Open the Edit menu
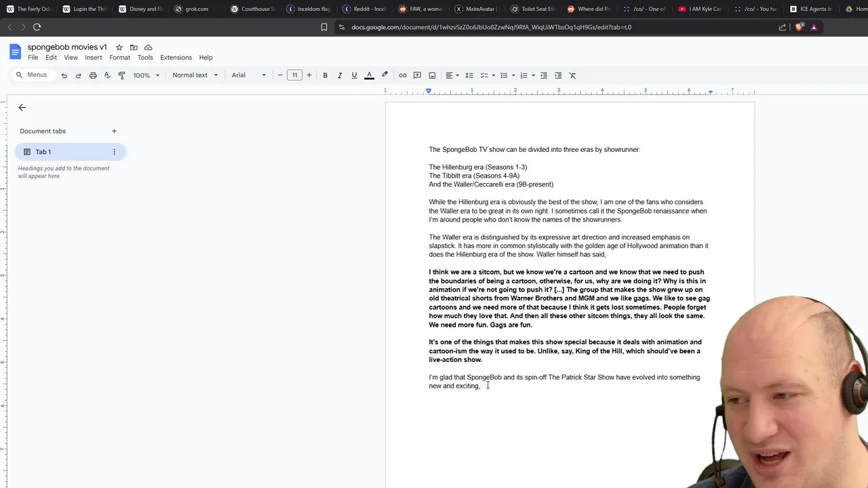The width and height of the screenshot is (868, 488). click(51, 58)
